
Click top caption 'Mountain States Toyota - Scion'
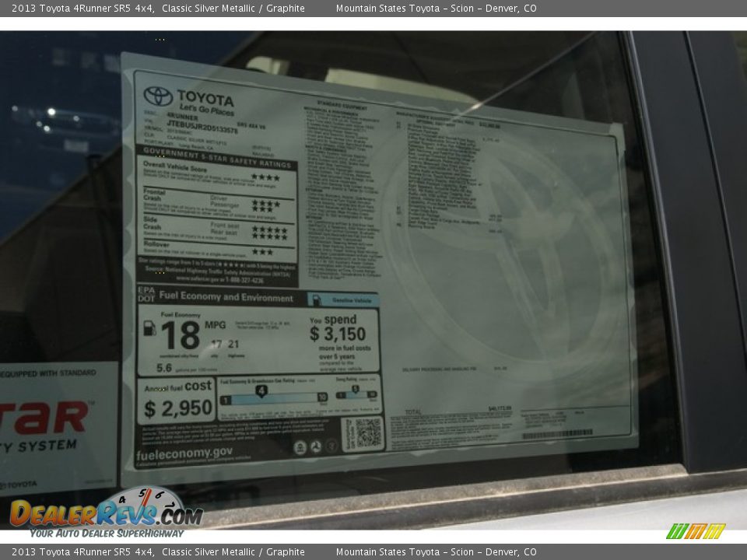403,8
